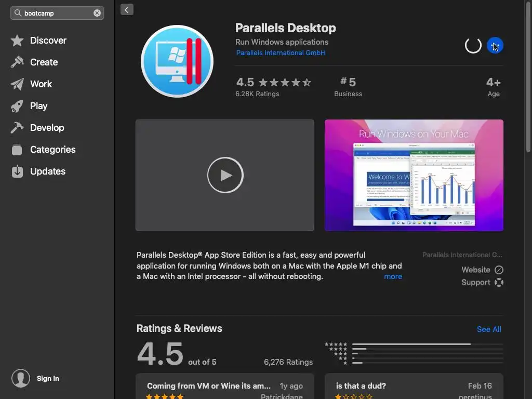Click the Parallels Desktop app icon
532x399 pixels.
(177, 61)
